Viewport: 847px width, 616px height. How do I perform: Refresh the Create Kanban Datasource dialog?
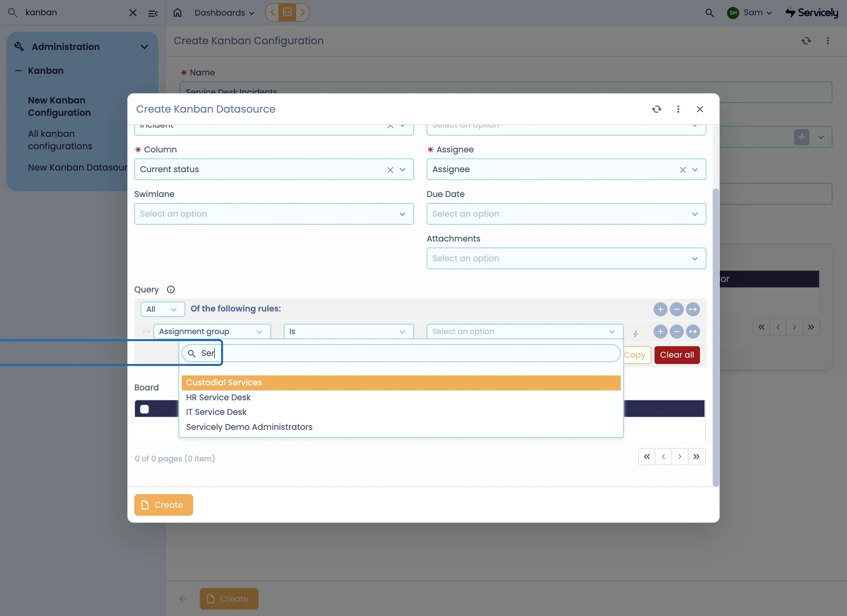click(656, 109)
